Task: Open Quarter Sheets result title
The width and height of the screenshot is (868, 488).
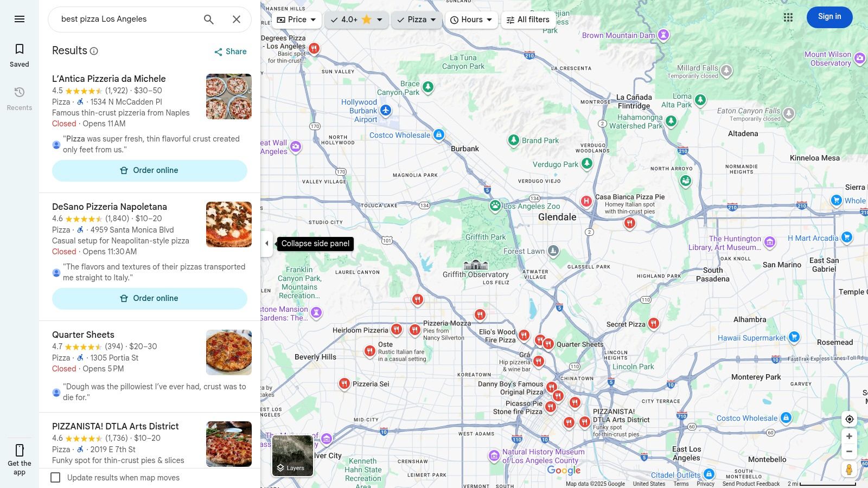Action: pos(83,335)
